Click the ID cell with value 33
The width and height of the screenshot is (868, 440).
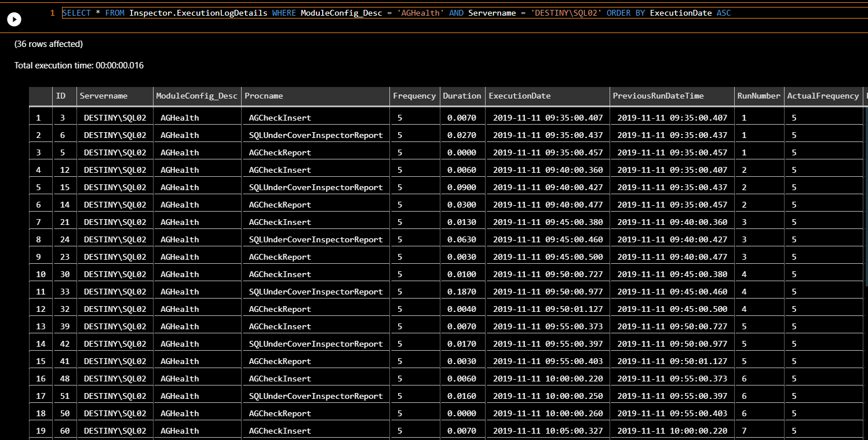(64, 292)
